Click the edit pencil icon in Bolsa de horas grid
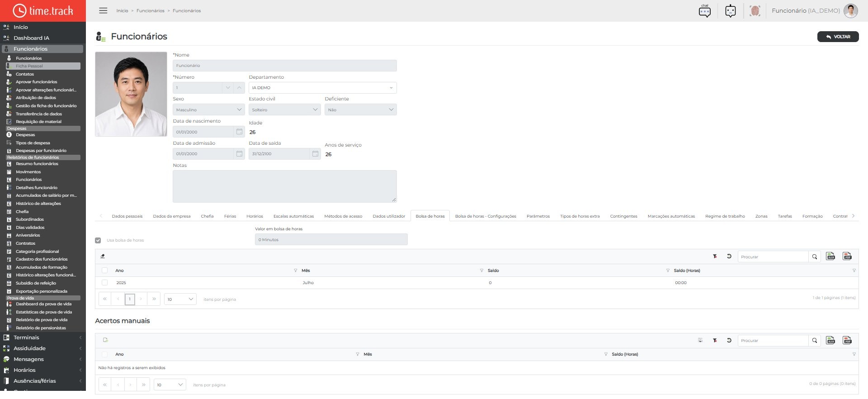Viewport: 868px width, 399px height. tap(103, 256)
